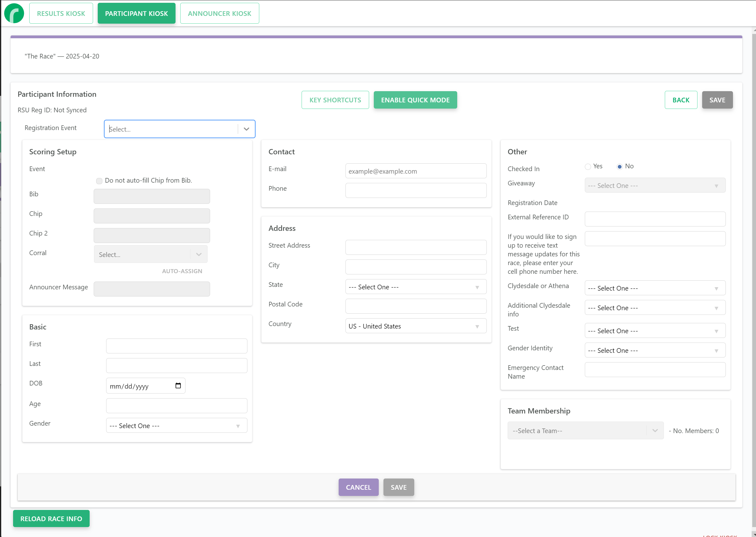Switch to Announcer Kiosk tab
756x537 pixels.
click(219, 13)
